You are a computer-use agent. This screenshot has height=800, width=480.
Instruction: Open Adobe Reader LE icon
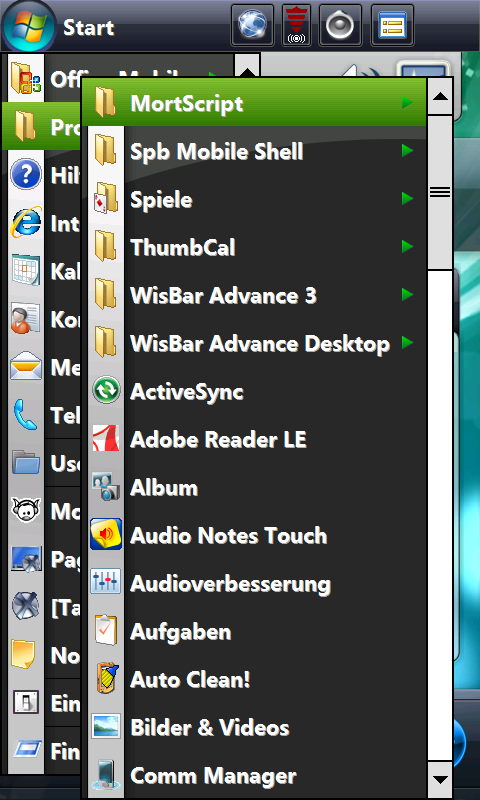[106, 439]
